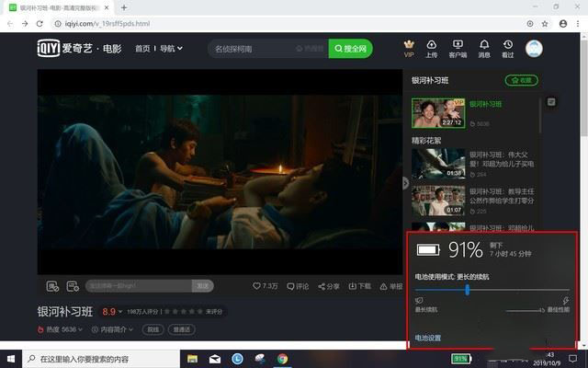Open the Chrome three-dot menu

pos(578,24)
